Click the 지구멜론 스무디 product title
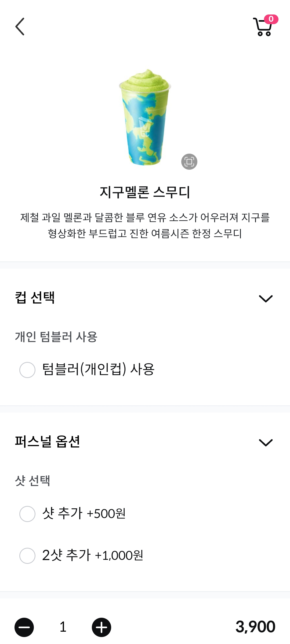The width and height of the screenshot is (290, 644). 145,192
